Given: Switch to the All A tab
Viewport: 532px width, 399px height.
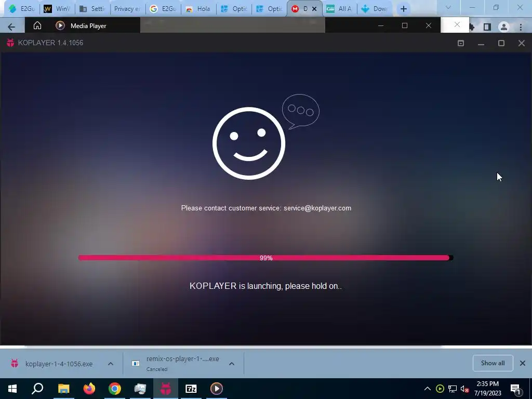Looking at the screenshot, I should click(x=340, y=9).
